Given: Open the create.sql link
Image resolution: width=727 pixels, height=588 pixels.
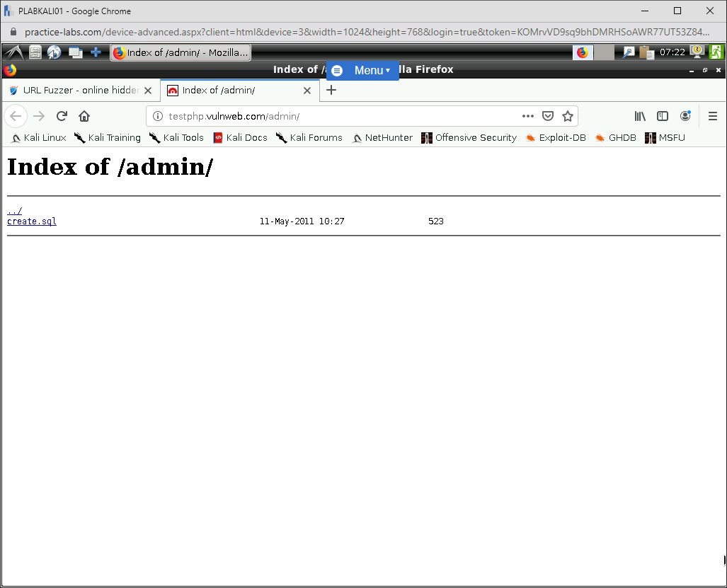Looking at the screenshot, I should [x=31, y=221].
